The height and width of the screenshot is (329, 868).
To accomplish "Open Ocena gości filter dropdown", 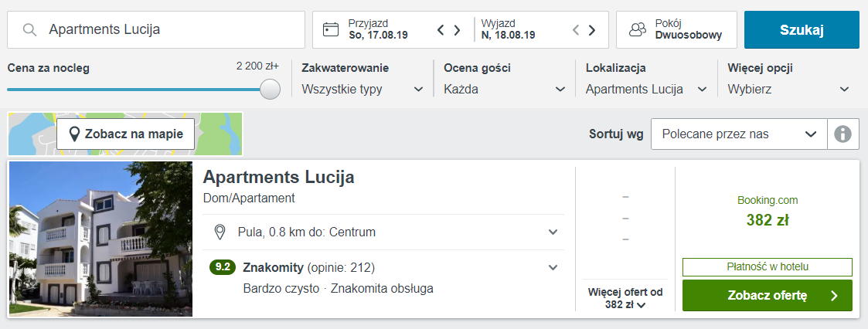I will (505, 90).
